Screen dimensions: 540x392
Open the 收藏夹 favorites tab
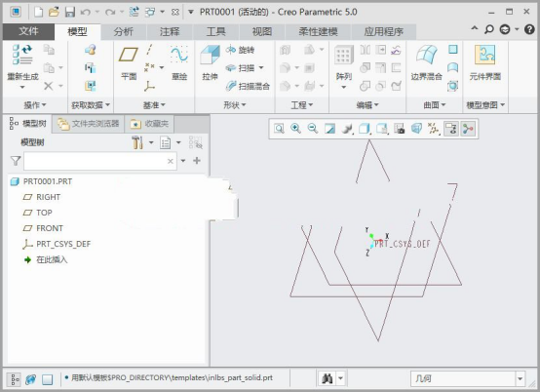tap(149, 124)
